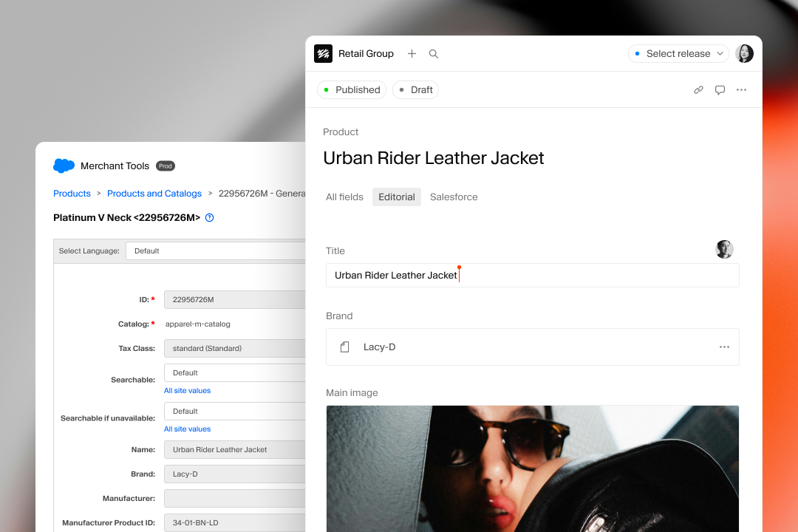Switch to the All fields tab

point(344,197)
